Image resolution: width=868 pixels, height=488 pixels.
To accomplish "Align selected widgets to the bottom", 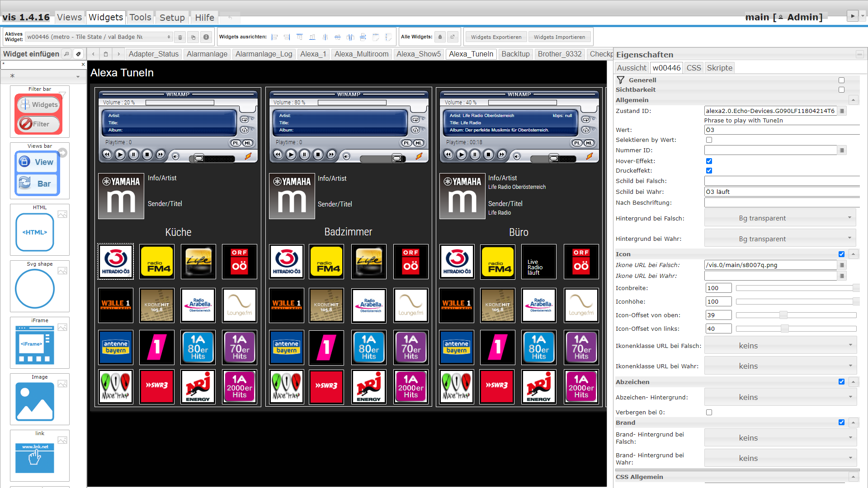I will (x=312, y=37).
